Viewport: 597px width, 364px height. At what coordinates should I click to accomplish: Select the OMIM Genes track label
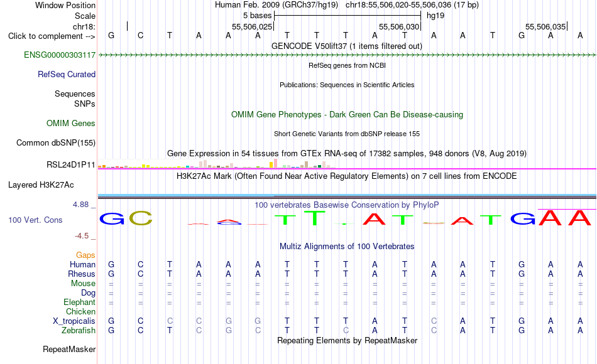click(70, 124)
